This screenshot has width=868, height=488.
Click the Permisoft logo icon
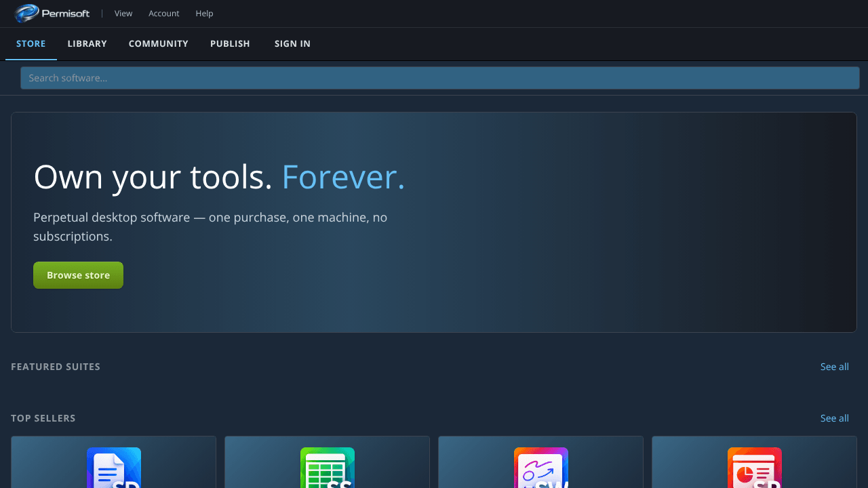point(26,13)
